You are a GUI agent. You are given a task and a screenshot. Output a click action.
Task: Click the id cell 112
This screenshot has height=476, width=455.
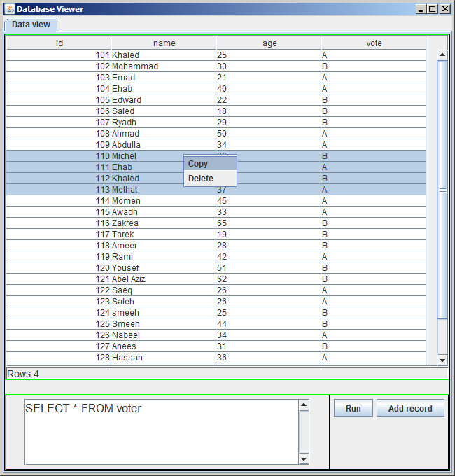59,178
